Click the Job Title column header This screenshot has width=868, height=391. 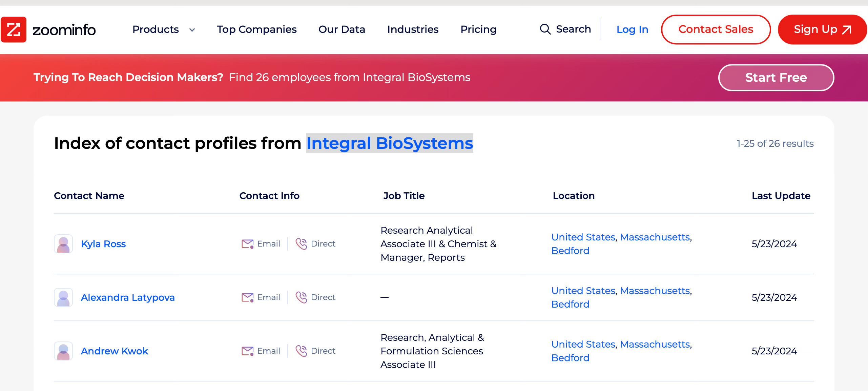[404, 196]
